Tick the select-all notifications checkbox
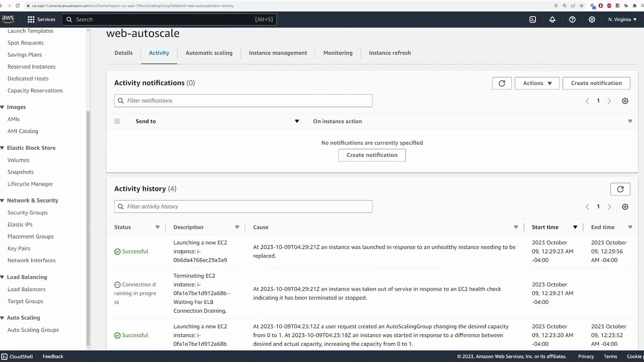 117,121
